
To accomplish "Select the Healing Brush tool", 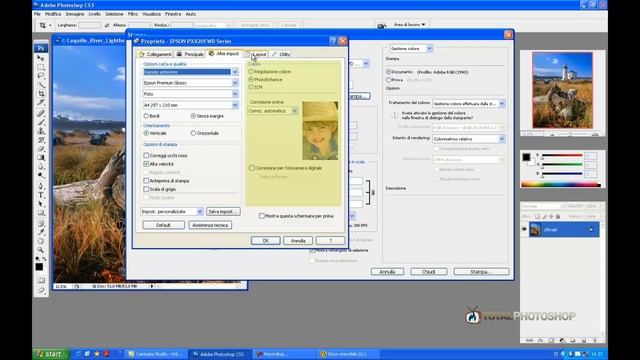I will 41,113.
